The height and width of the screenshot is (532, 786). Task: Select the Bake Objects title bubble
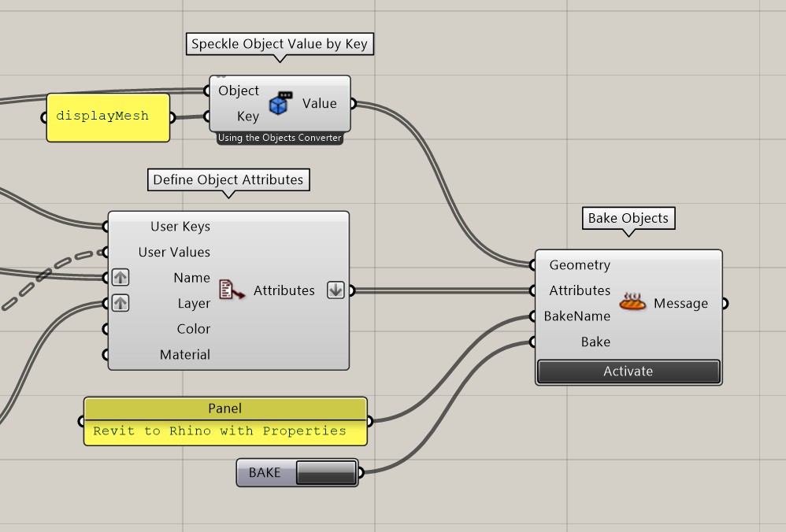pos(628,218)
